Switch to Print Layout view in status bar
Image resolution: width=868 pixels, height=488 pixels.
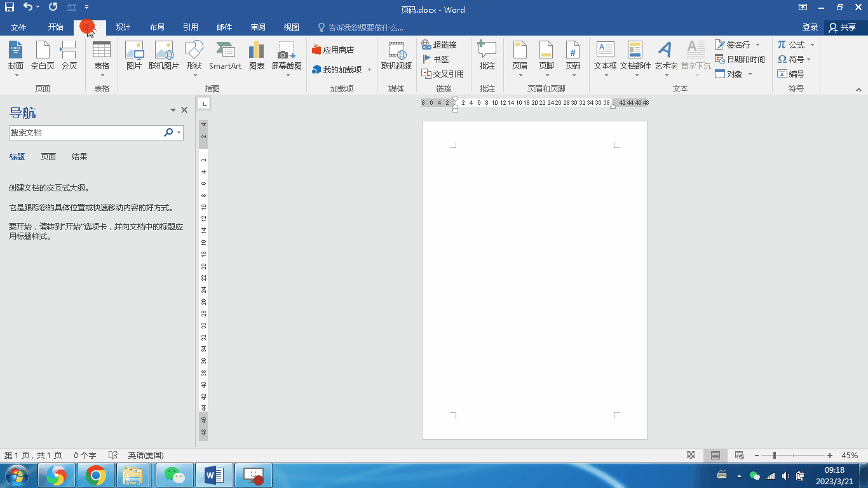tap(715, 456)
